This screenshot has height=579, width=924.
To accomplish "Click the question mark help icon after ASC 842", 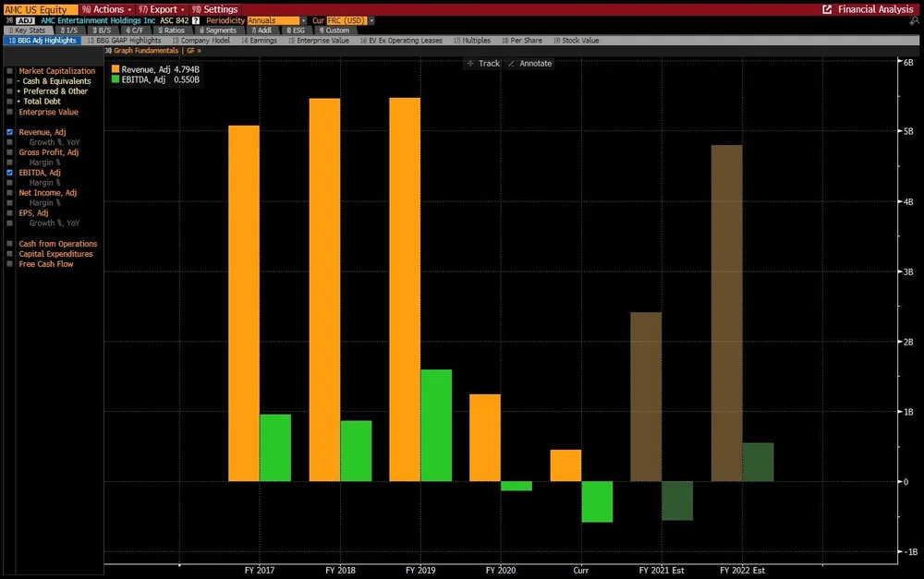I will 196,20.
